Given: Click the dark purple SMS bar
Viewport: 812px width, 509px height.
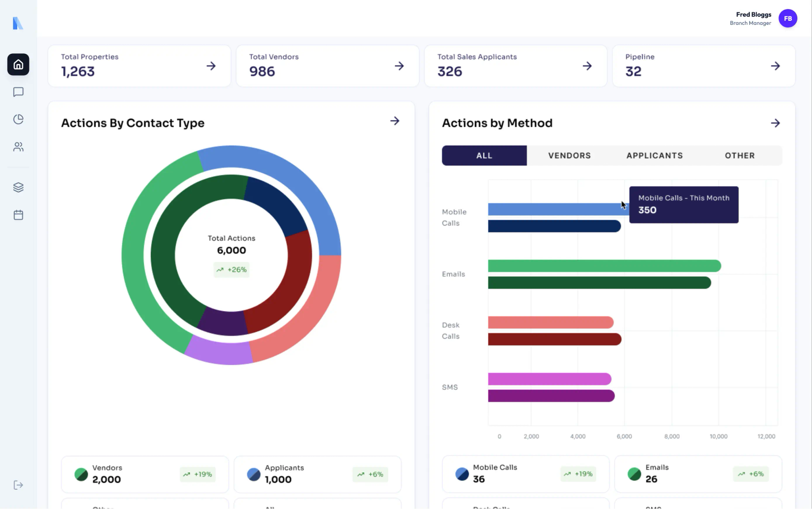Looking at the screenshot, I should pos(551,396).
